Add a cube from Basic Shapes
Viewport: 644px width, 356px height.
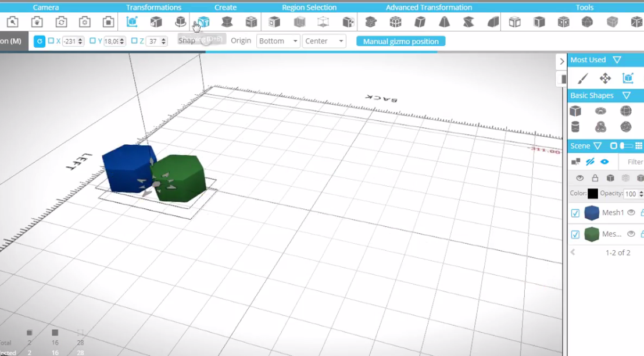[575, 111]
